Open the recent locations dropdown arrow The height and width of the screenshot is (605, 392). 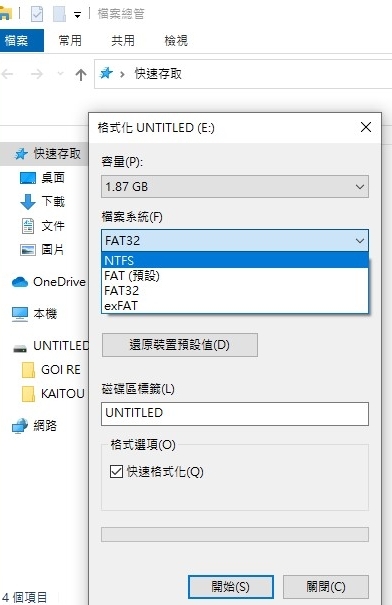(60, 73)
